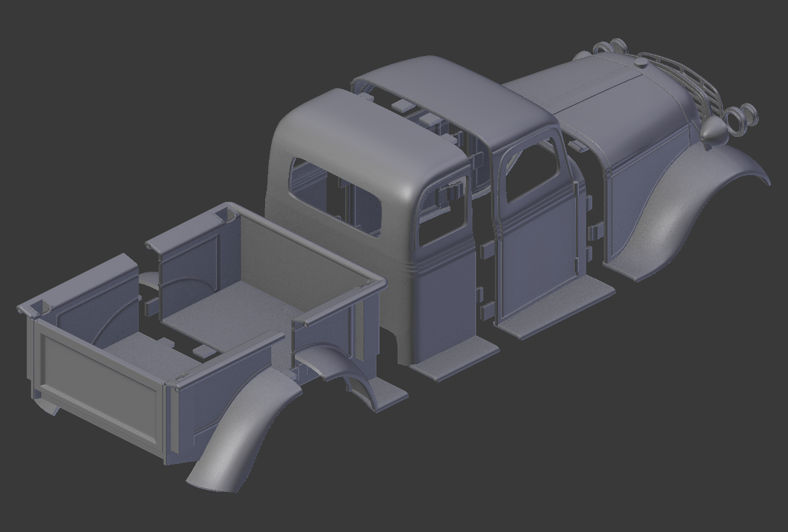This screenshot has height=532, width=788.
Task: Click the radiator cap on the hood
Action: [641, 64]
